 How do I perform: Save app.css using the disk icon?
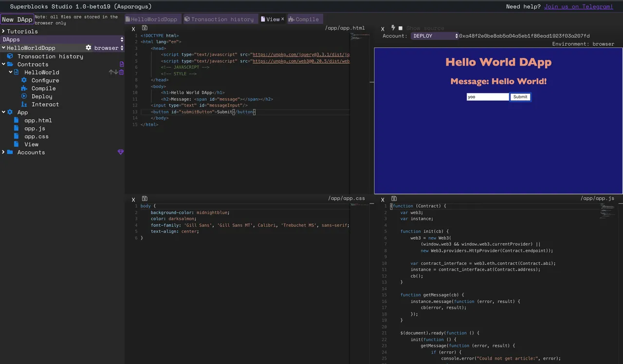(x=145, y=198)
